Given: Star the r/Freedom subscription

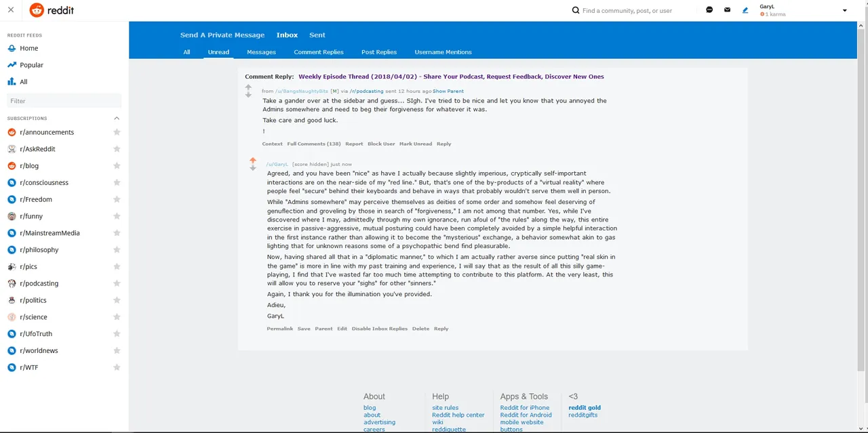Looking at the screenshot, I should pos(117,199).
